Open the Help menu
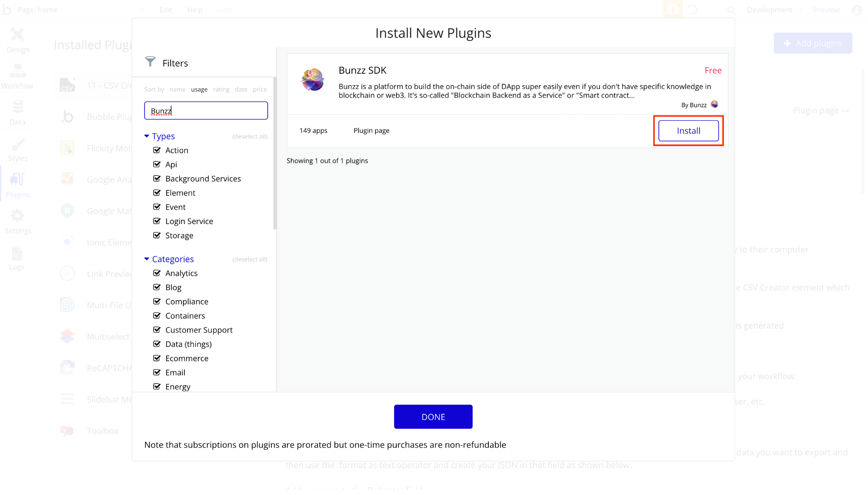The height and width of the screenshot is (495, 868). point(195,10)
